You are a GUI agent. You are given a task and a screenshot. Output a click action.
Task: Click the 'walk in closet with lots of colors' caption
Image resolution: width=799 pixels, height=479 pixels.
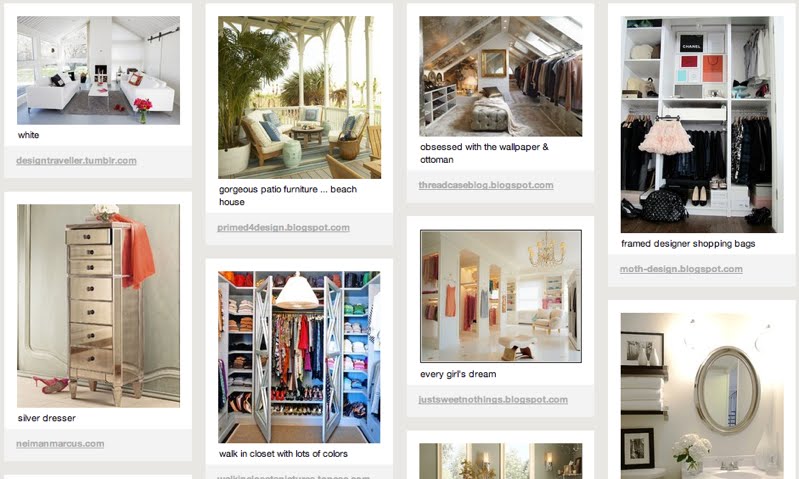click(x=283, y=454)
